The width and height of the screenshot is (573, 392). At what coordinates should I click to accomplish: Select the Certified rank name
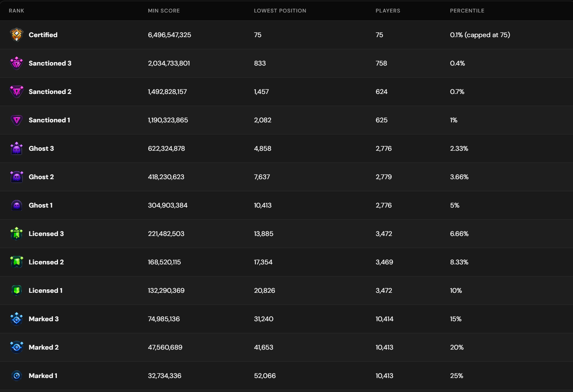[x=43, y=35]
